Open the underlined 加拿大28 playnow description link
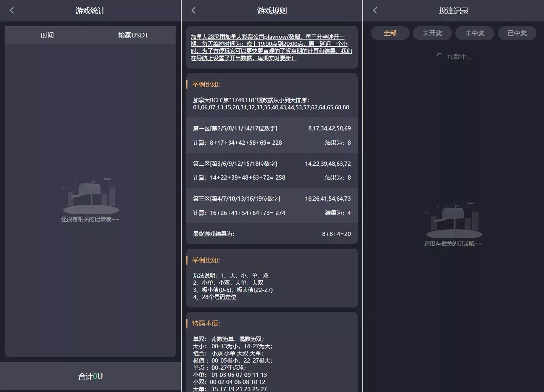 [x=272, y=48]
